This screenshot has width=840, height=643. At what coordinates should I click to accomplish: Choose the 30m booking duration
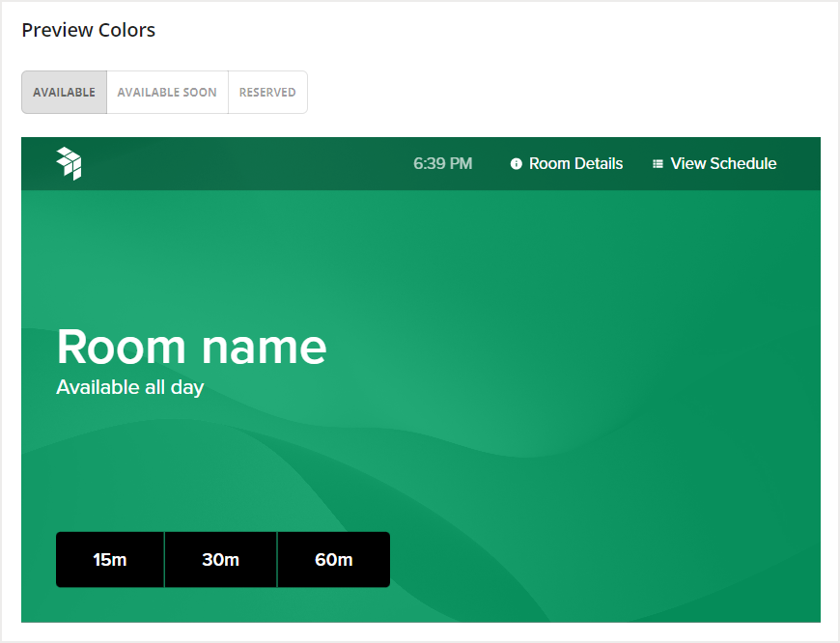click(220, 559)
